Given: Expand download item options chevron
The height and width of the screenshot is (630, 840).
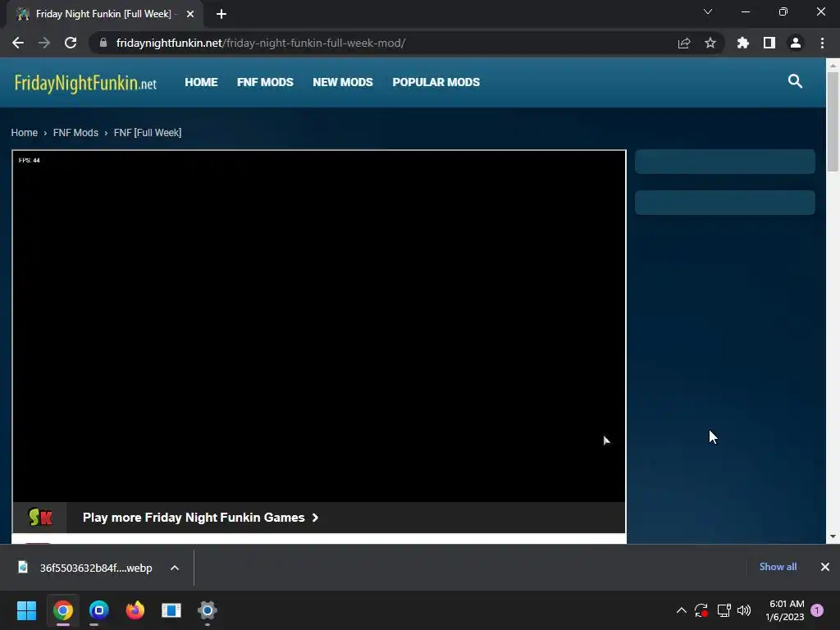Looking at the screenshot, I should point(175,568).
